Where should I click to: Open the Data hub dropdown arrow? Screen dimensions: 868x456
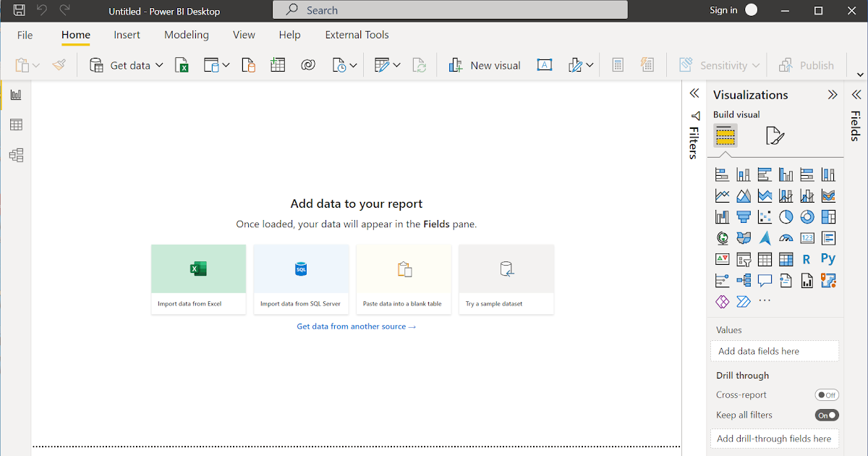point(226,65)
